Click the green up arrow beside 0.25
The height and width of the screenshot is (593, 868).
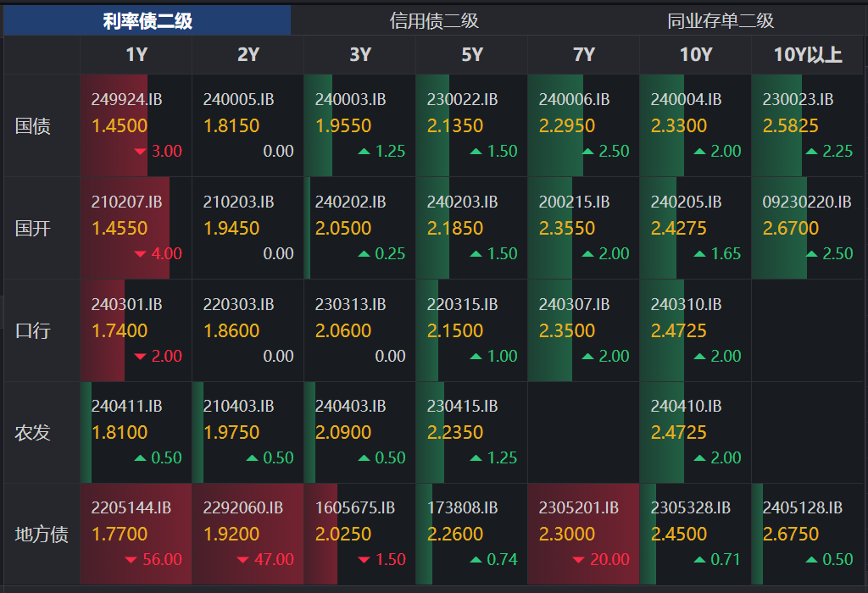click(364, 254)
